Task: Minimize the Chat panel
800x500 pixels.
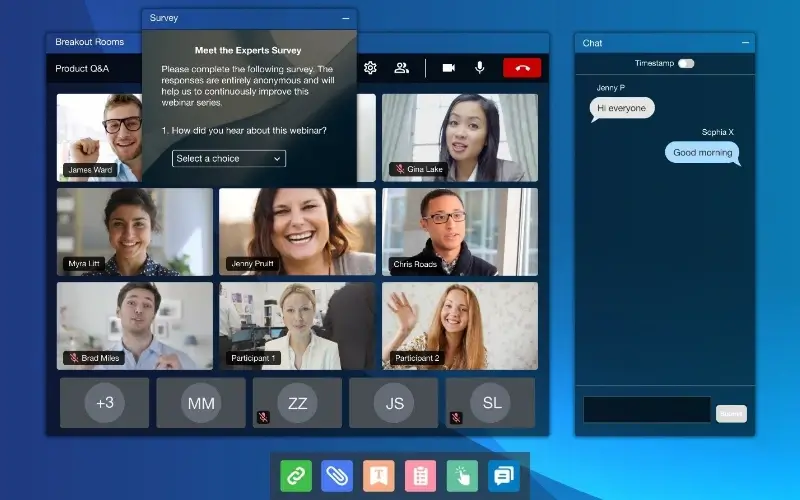Action: tap(745, 43)
